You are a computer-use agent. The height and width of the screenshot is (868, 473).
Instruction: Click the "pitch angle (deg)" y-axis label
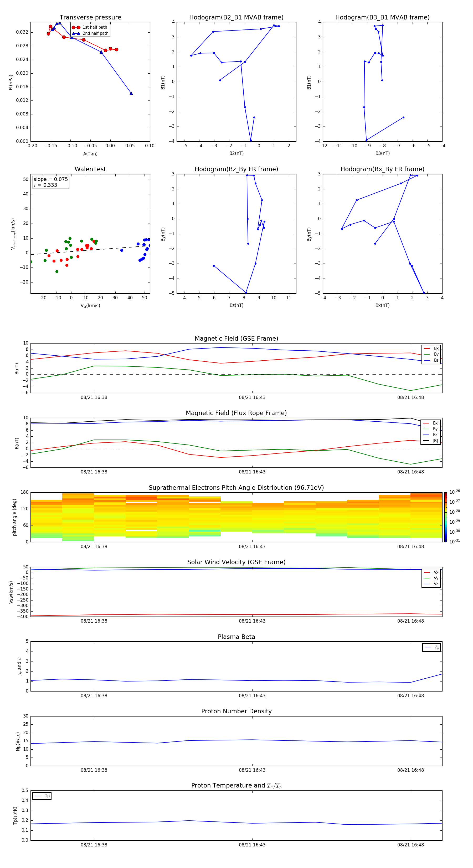coord(14,517)
